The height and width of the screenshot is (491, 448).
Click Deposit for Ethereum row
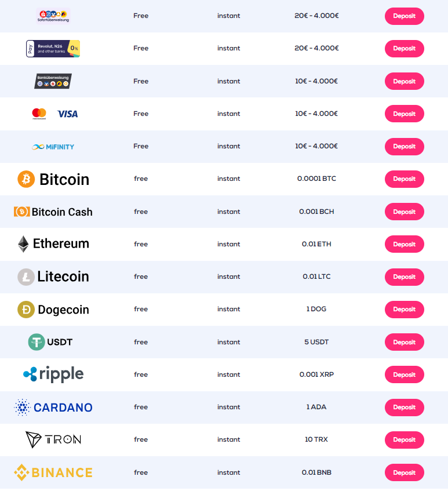404,244
